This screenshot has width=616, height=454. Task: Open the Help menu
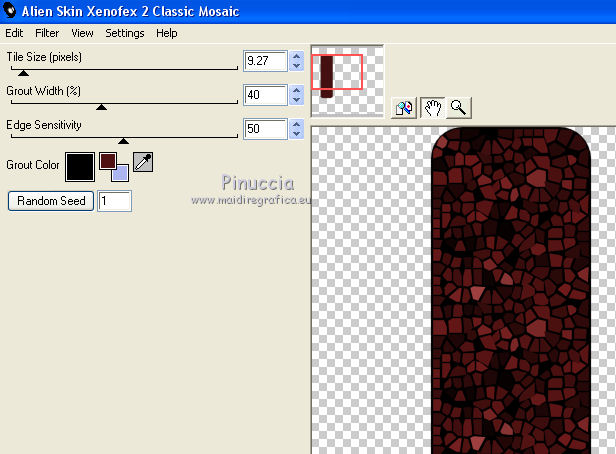(x=167, y=33)
